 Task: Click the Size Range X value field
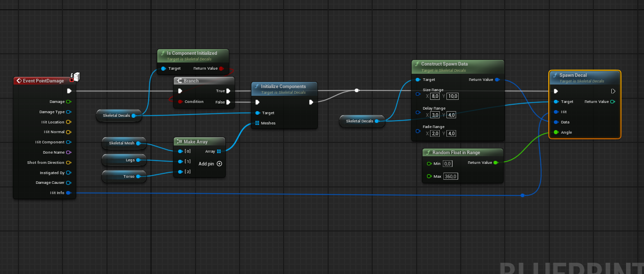(435, 96)
